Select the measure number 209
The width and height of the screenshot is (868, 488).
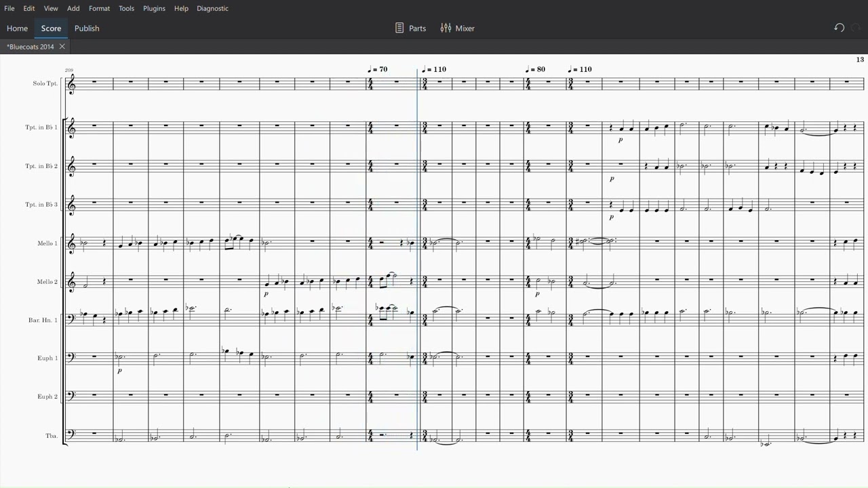pos(69,70)
